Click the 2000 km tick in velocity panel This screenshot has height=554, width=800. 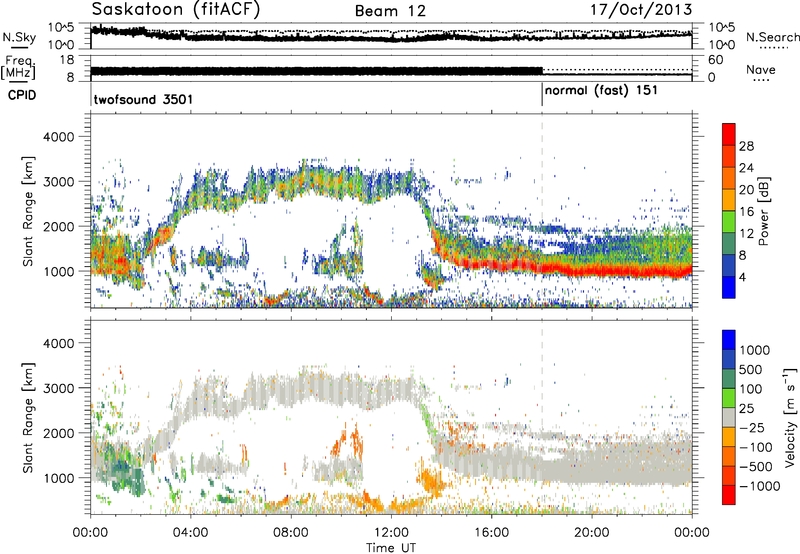[58, 433]
